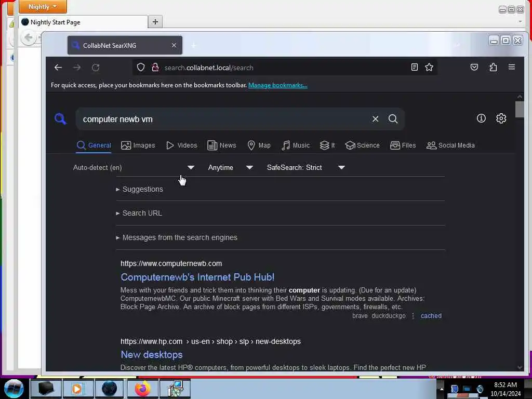Viewport: 532px width, 399px height.
Task: Bookmark this page with the star icon
Action: [x=429, y=67]
